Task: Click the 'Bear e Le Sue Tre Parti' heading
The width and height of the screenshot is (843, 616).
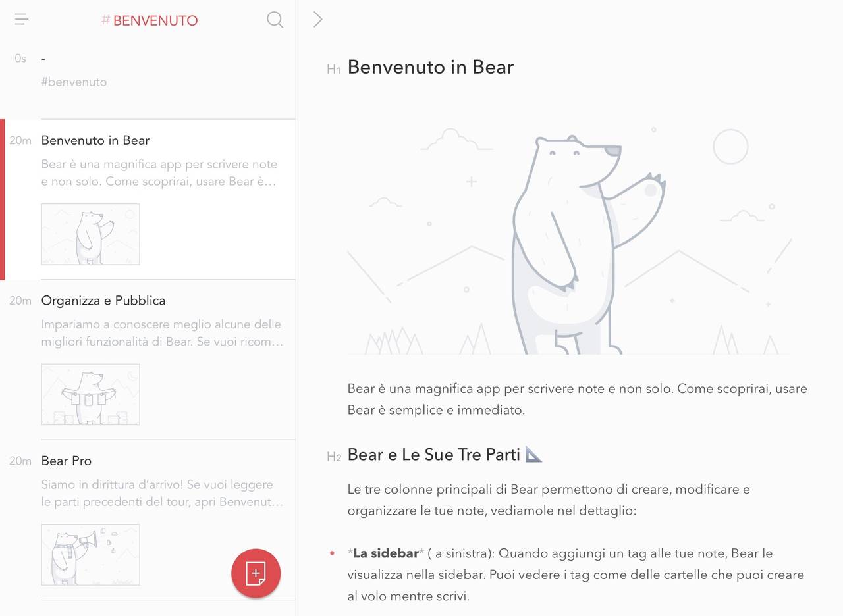Action: pyautogui.click(x=434, y=455)
